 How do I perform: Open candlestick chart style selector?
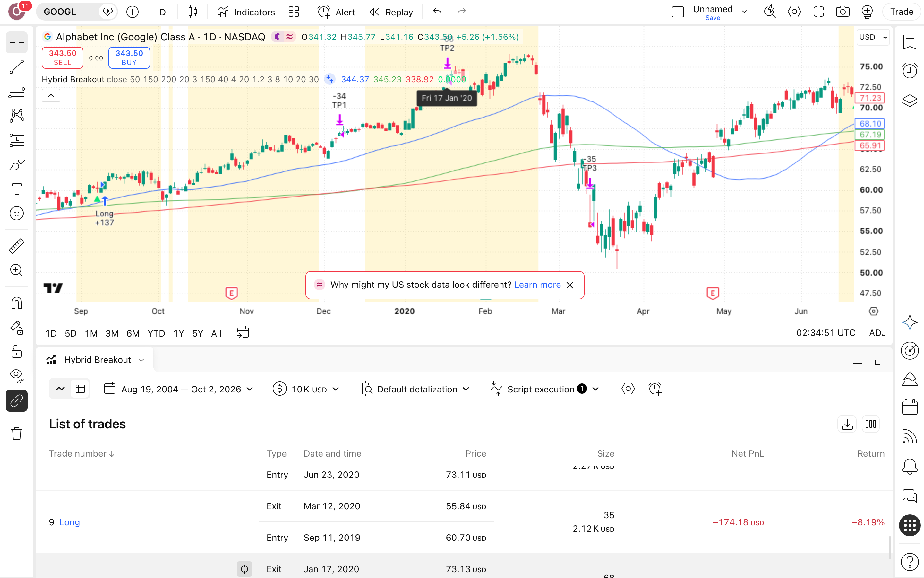(x=193, y=12)
